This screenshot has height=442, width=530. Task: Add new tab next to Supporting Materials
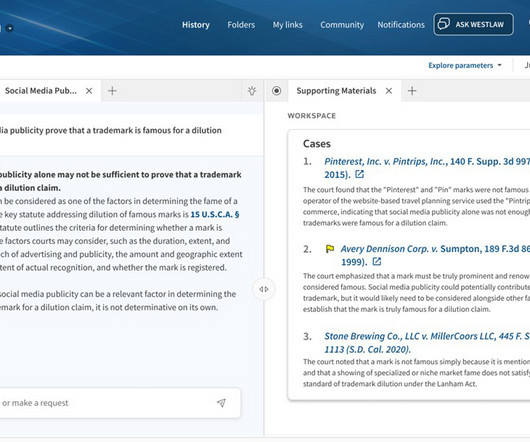pos(412,91)
